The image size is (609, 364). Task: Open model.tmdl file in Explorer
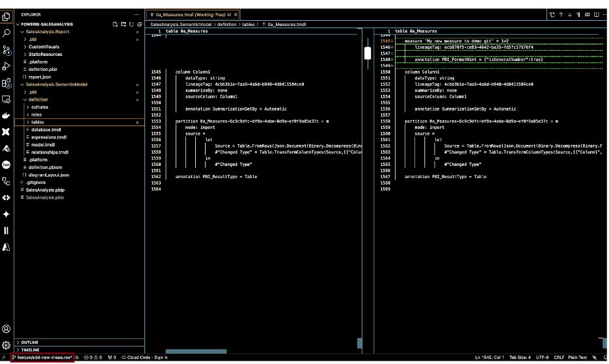(43, 144)
